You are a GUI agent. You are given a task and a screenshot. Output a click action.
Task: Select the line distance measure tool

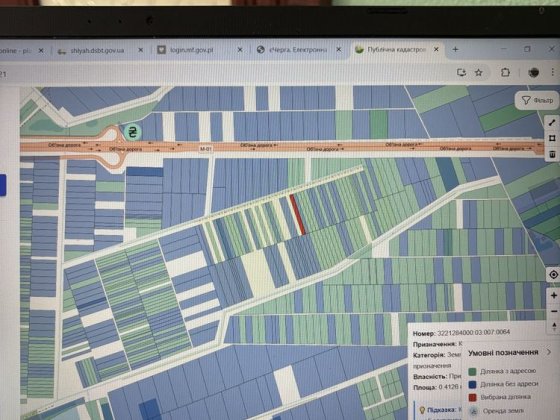point(552,122)
